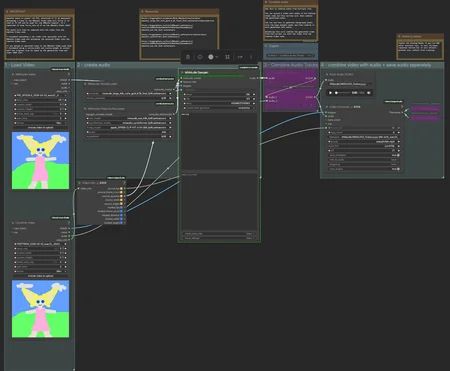
Task: Toggle Enable 3 - Combine Audio Tracks switch
Action: [x=290, y=55]
